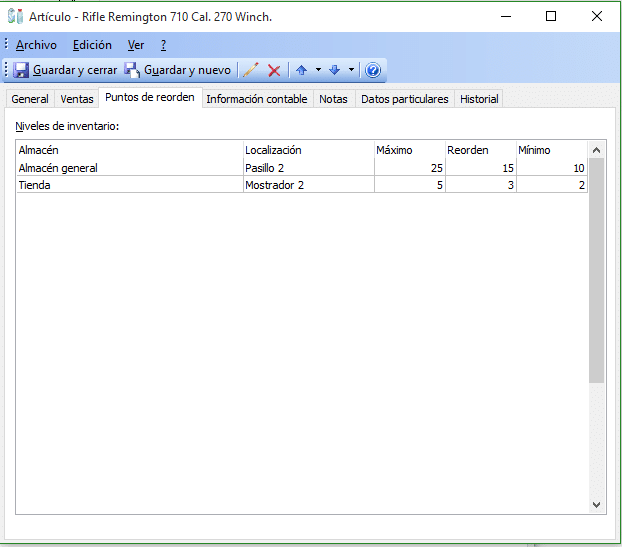Click the Niveles de inventario label

pyautogui.click(x=67, y=126)
